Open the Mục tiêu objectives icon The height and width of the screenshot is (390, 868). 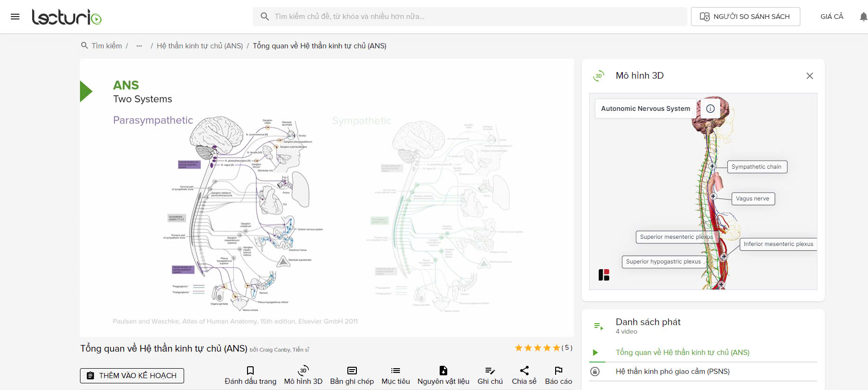click(x=396, y=371)
